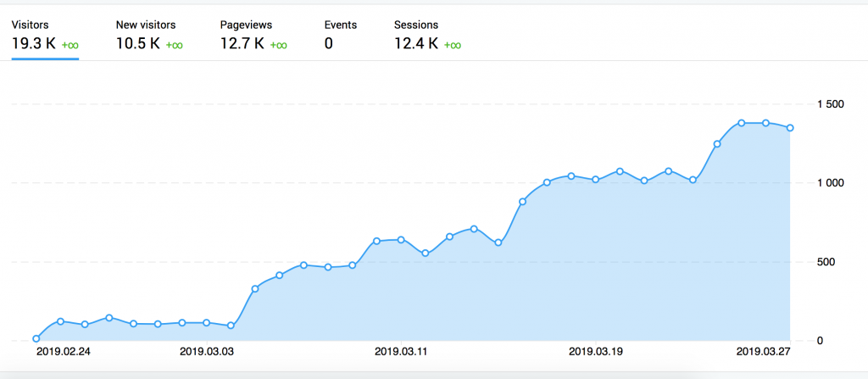Click the 10.5 K new visitors value

(x=138, y=43)
